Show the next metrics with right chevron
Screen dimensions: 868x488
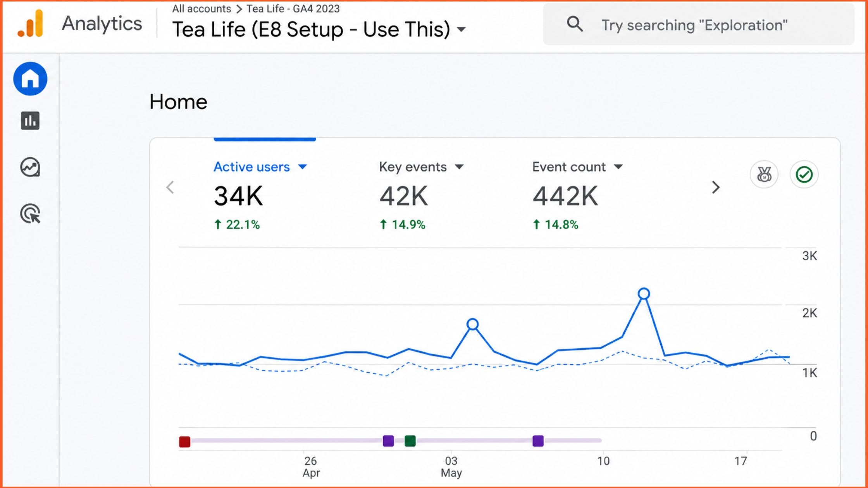pos(716,187)
